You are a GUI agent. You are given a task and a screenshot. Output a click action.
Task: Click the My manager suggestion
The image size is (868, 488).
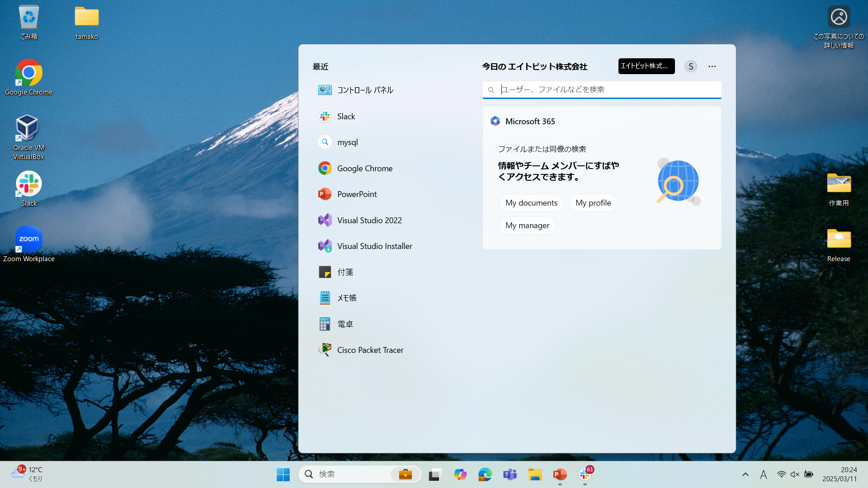tap(527, 225)
